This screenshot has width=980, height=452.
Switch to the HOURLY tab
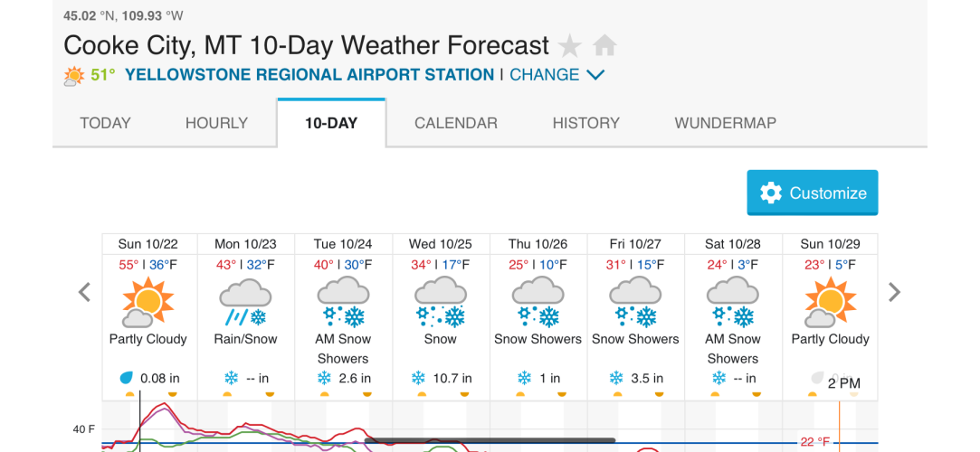(x=216, y=123)
